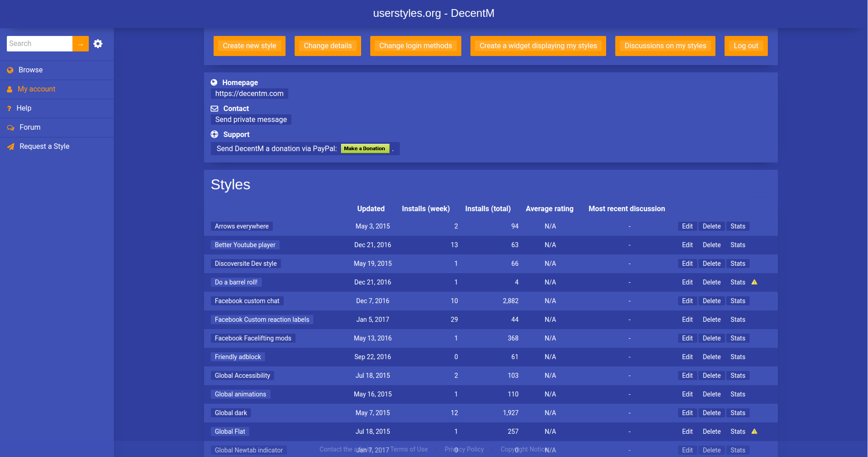Open Discussions on my styles
868x457 pixels.
pos(665,46)
